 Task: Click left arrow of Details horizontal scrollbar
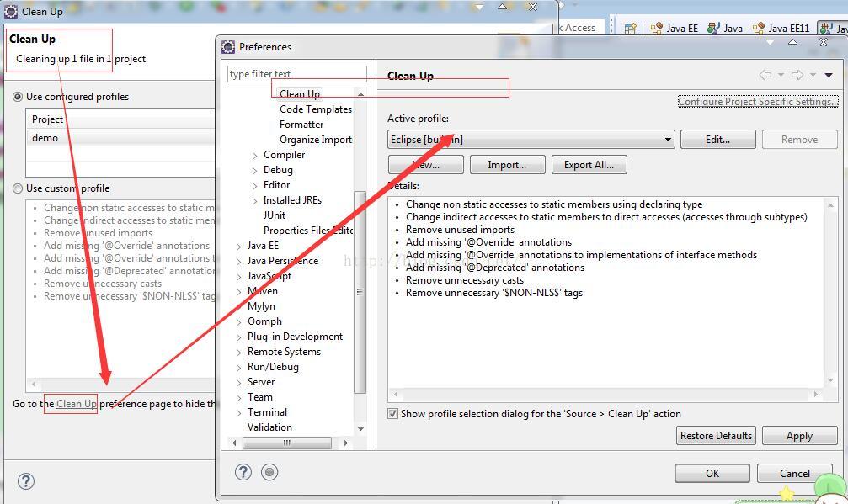tap(396, 395)
